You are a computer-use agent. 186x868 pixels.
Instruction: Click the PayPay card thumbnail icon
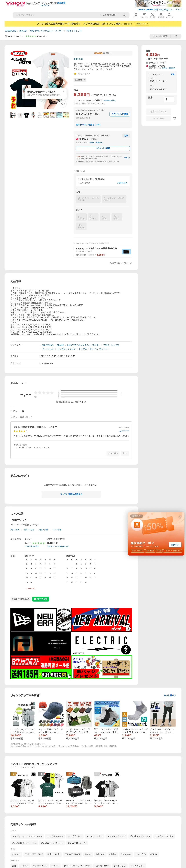pos(126,251)
